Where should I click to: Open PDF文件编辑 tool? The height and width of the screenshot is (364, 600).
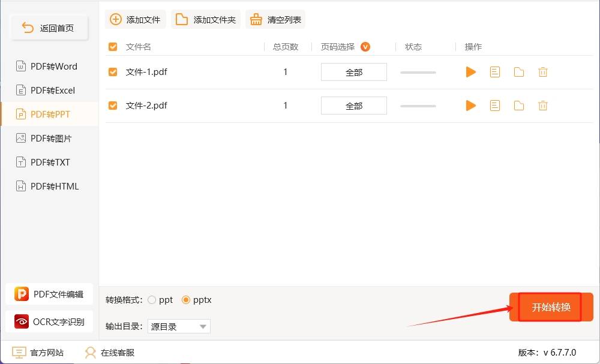(49, 294)
